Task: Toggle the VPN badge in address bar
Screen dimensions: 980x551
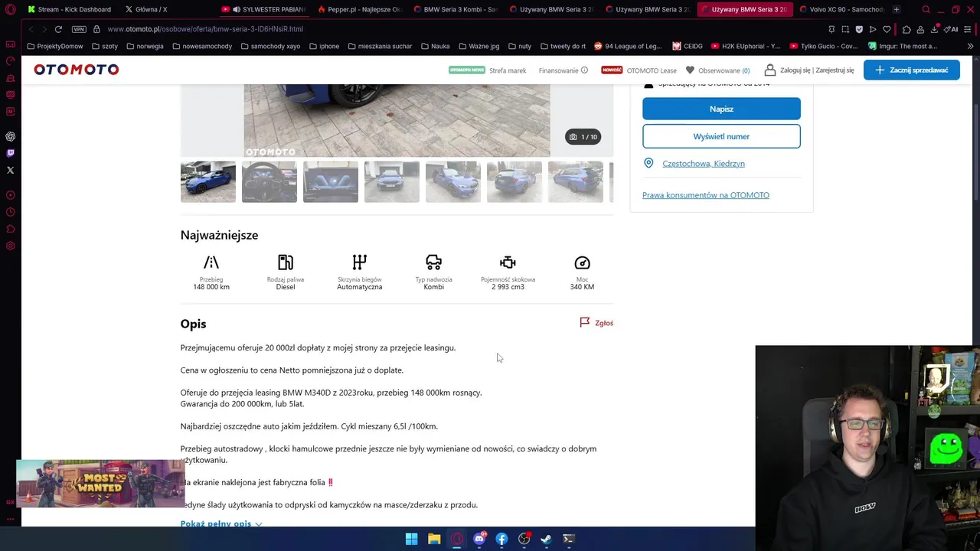Action: [x=79, y=29]
